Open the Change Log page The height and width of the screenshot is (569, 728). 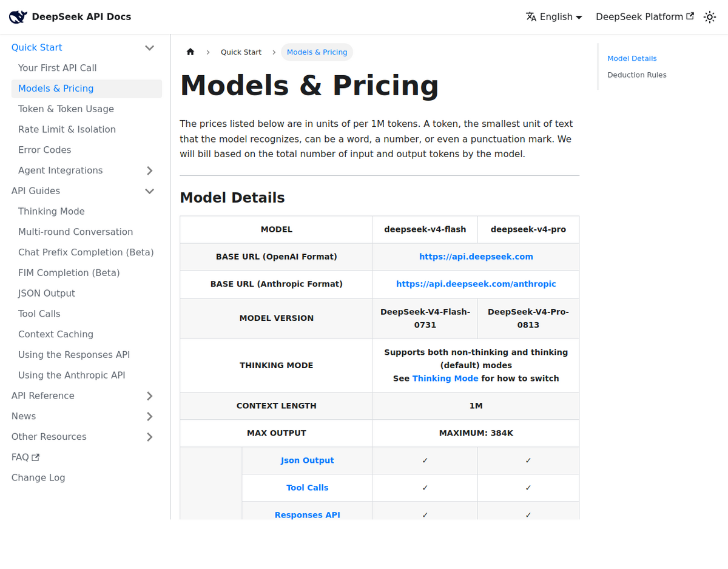(x=38, y=478)
